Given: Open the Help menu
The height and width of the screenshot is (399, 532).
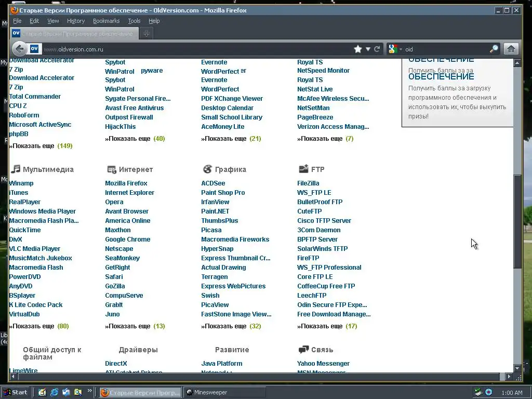Looking at the screenshot, I should (154, 21).
